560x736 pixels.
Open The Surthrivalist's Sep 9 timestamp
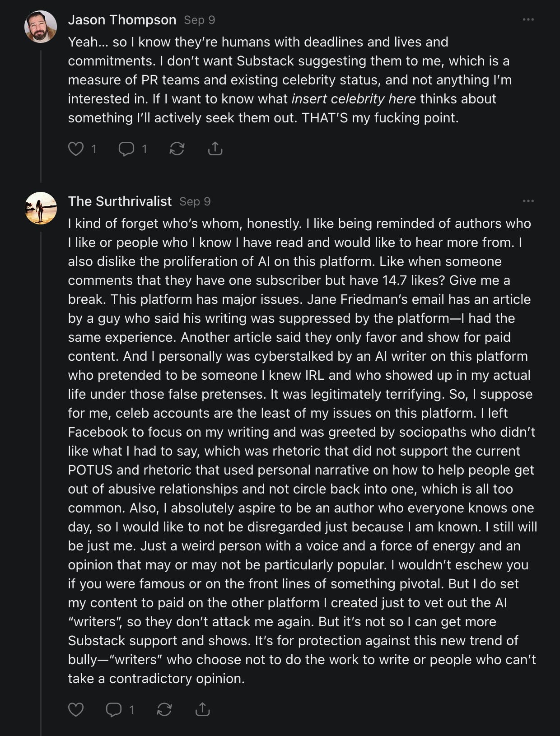[195, 202]
